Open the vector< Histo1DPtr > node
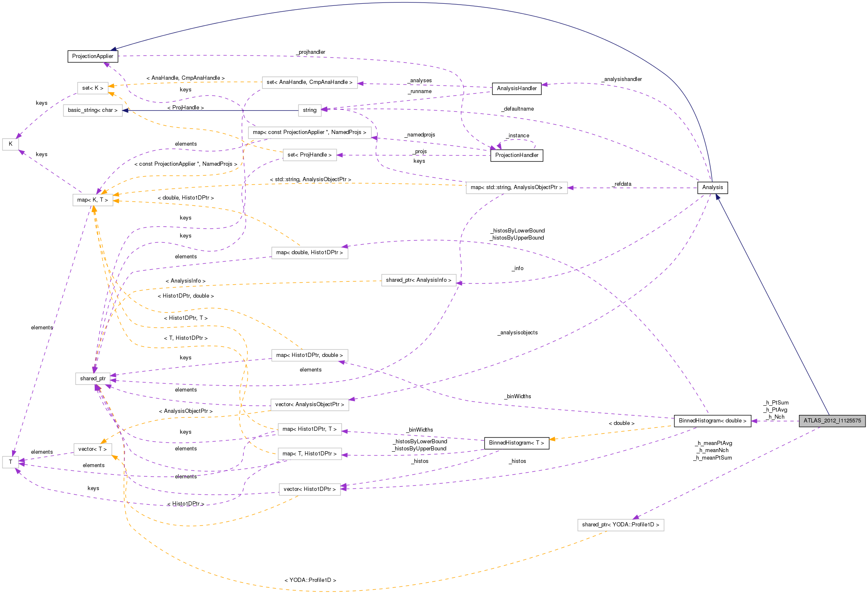The height and width of the screenshot is (594, 868). pyautogui.click(x=310, y=489)
